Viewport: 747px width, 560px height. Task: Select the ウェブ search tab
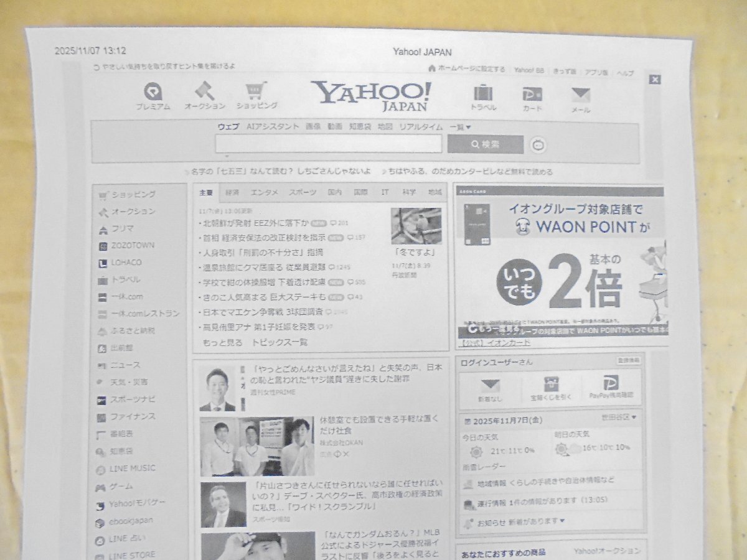228,126
